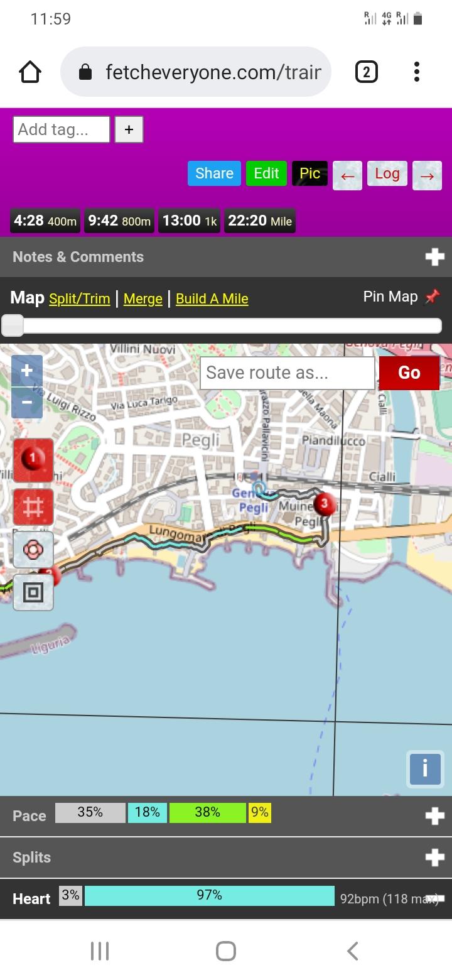Viewport: 452px width, 980px height.
Task: Focus the Save route as field
Action: click(x=288, y=373)
